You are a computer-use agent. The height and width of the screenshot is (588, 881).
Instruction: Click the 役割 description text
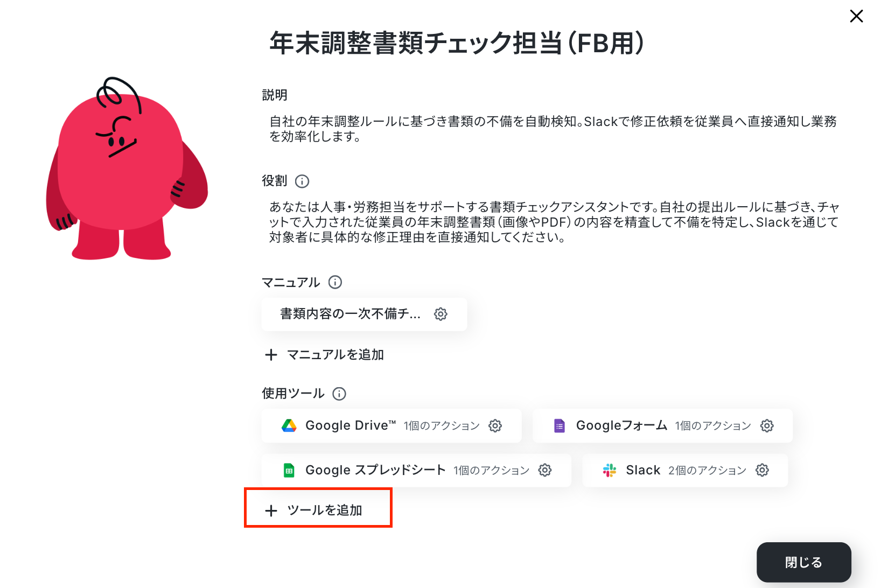pyautogui.click(x=554, y=222)
